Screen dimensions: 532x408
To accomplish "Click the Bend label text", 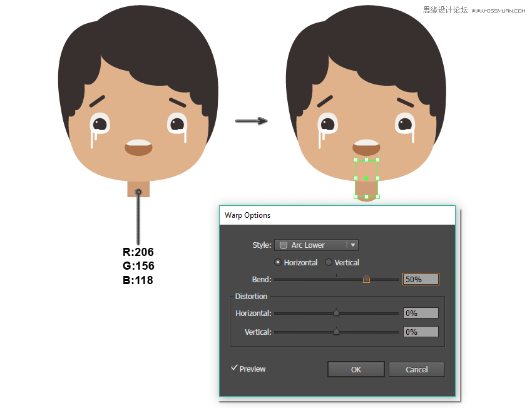I will [262, 280].
